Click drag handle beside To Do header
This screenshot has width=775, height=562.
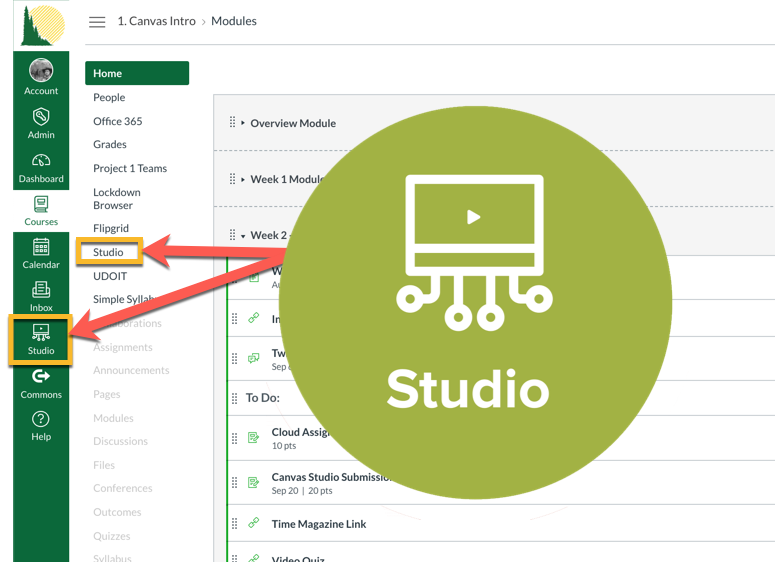click(x=234, y=398)
